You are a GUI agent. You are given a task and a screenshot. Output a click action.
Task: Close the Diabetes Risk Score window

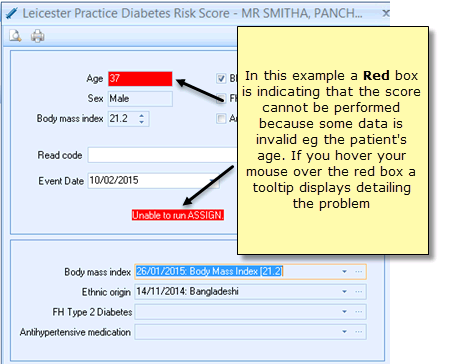[386, 13]
